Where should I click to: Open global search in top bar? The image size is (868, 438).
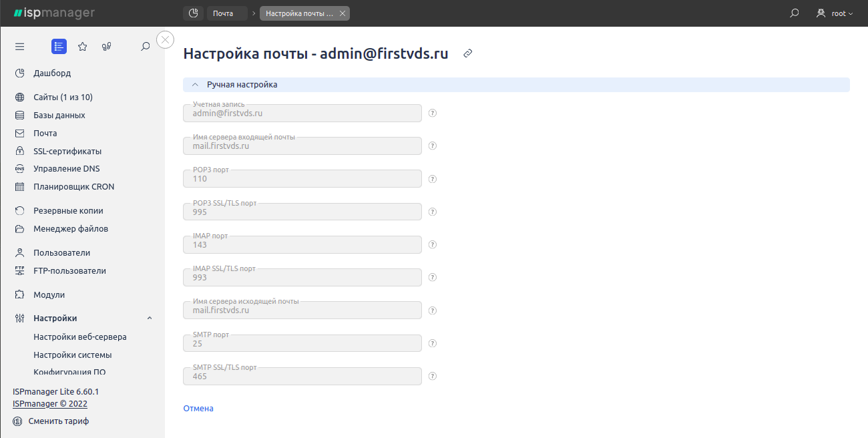[795, 13]
